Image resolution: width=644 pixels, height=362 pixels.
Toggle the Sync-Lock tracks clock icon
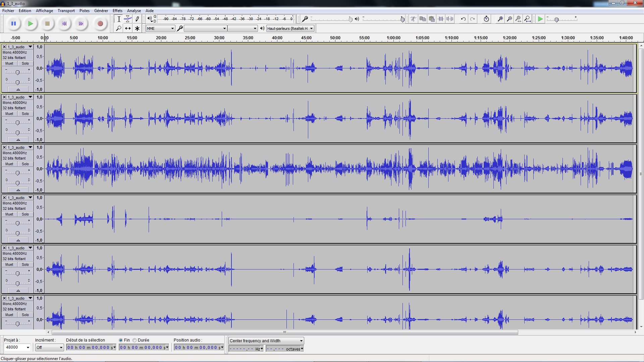486,19
